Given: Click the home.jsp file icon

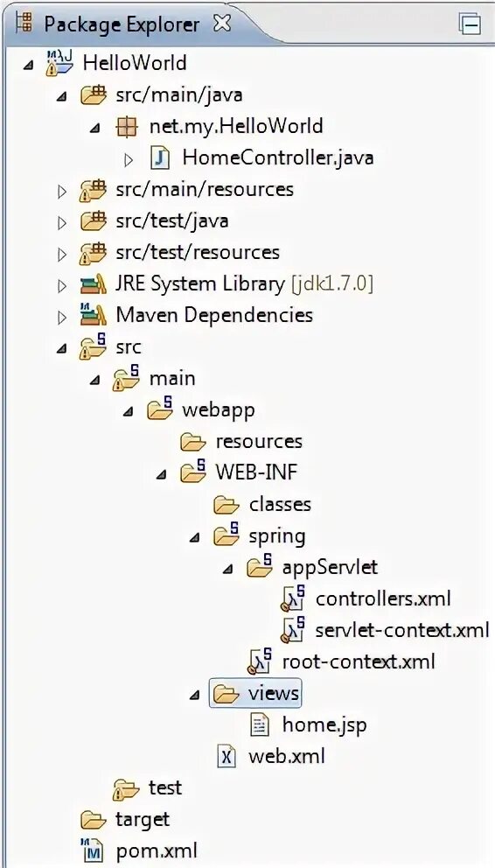Looking at the screenshot, I should pyautogui.click(x=260, y=724).
